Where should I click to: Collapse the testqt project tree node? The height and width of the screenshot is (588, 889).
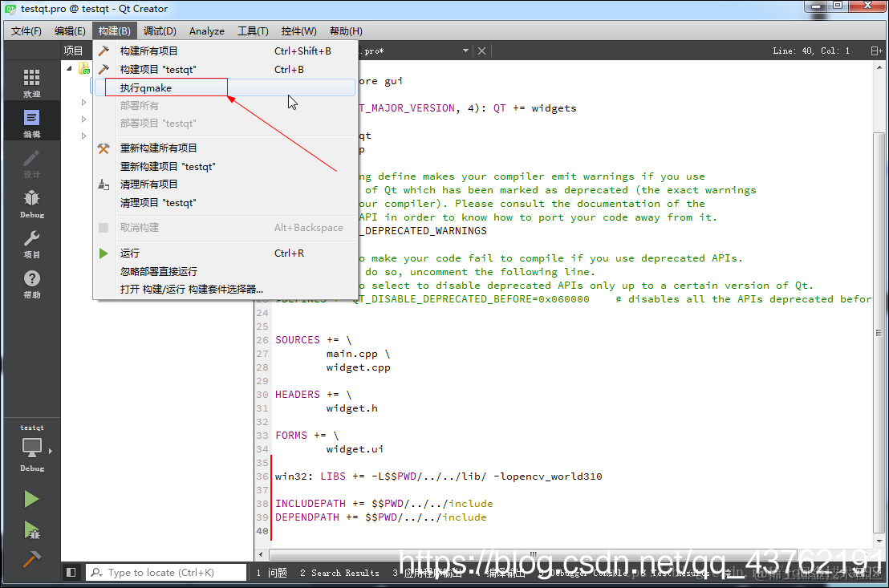click(x=69, y=69)
